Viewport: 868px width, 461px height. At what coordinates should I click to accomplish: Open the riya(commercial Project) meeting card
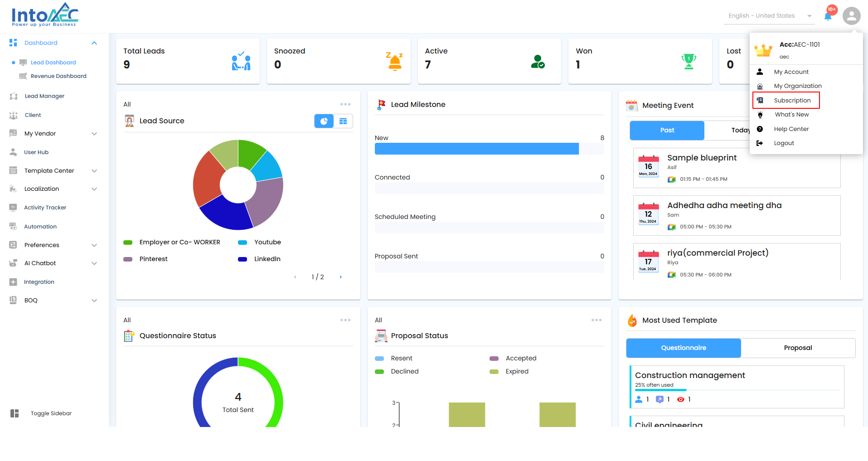tap(737, 262)
